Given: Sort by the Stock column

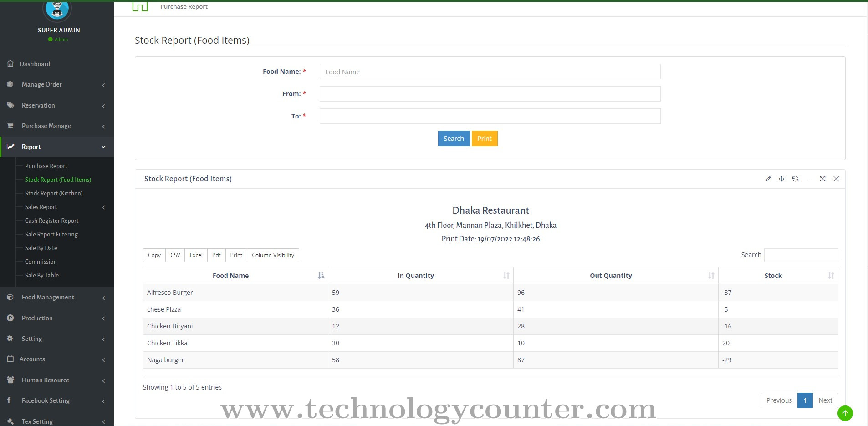Looking at the screenshot, I should pyautogui.click(x=778, y=276).
